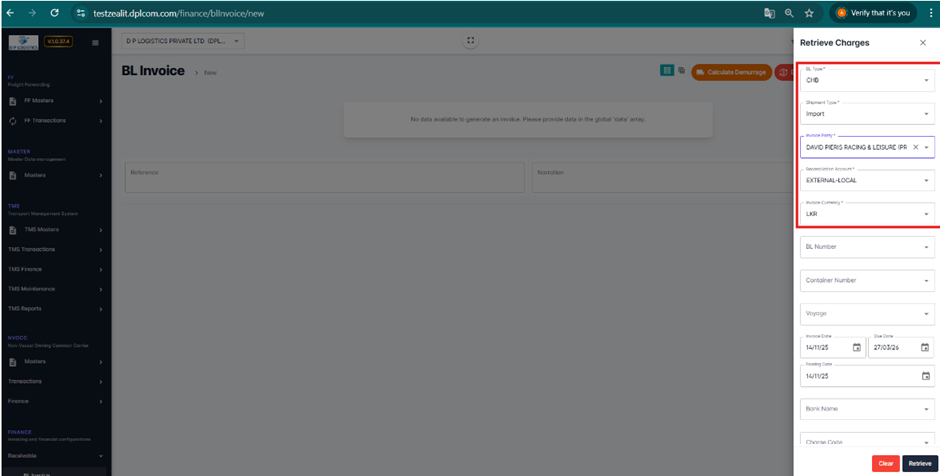Close the Retrieve Charges panel

tap(922, 43)
